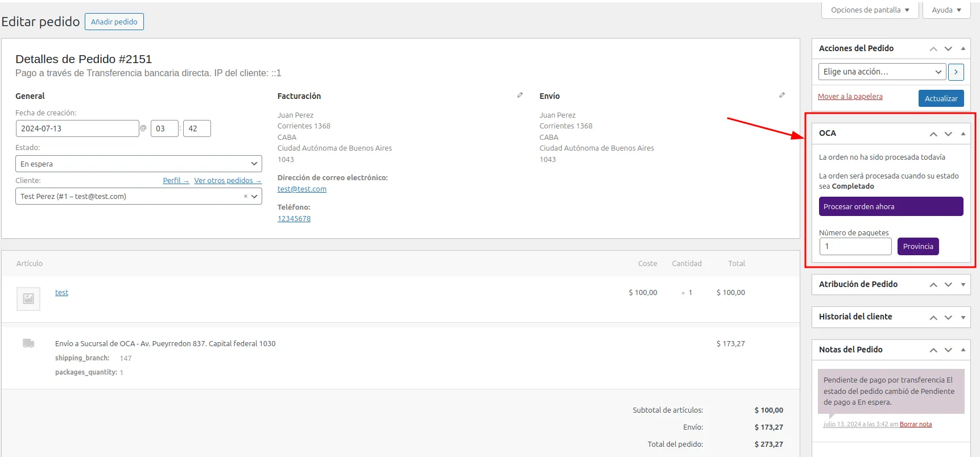Screen dimensions: 980x457
Task: Click the Cantidad column header
Action: (x=687, y=264)
